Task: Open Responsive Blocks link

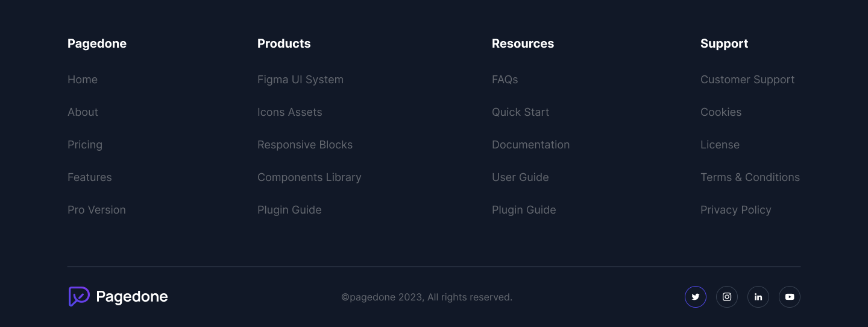Action: pos(305,145)
